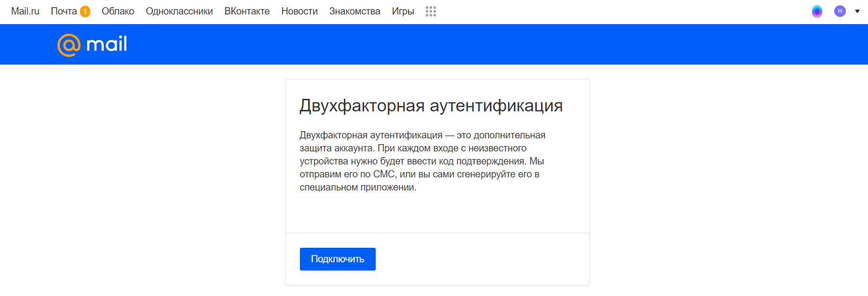This screenshot has height=296, width=868.
Task: Click the two-factor description paragraph text
Action: 422,161
